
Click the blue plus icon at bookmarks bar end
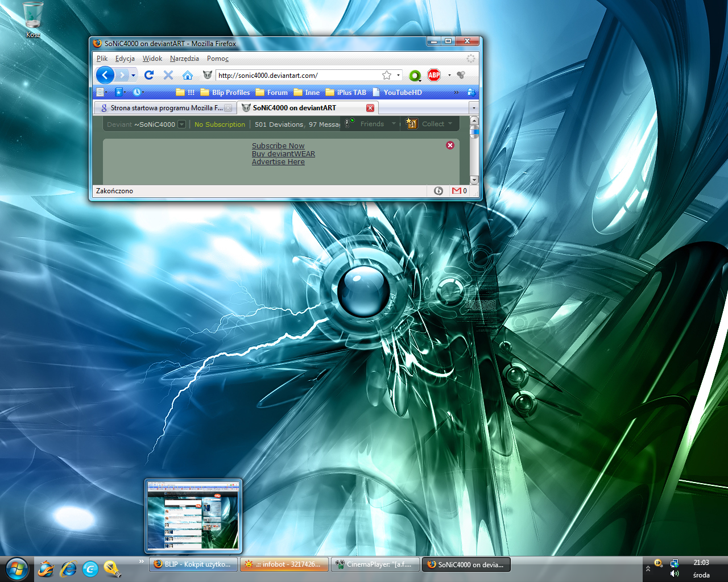point(471,92)
